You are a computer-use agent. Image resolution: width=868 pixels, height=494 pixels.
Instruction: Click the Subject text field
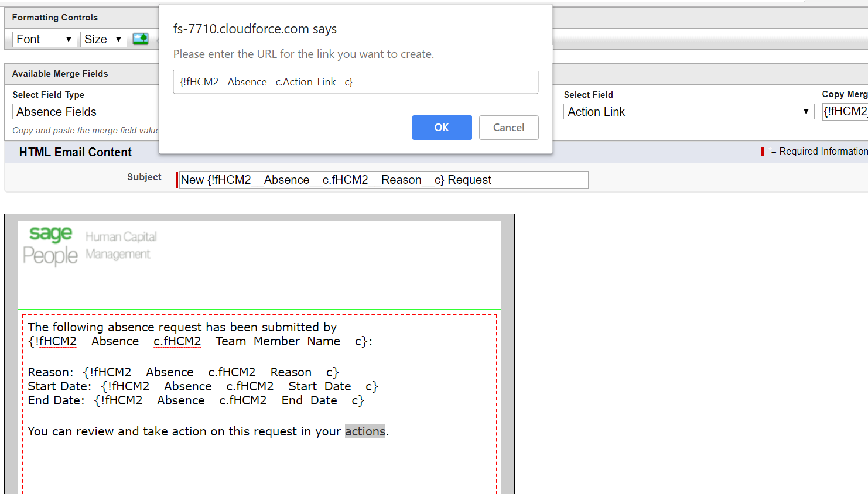(383, 180)
